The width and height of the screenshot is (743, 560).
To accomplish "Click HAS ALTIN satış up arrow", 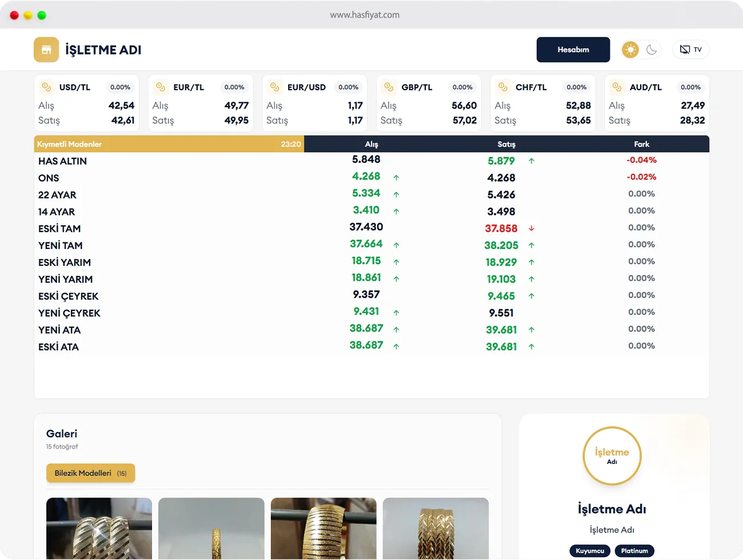I will coord(532,161).
